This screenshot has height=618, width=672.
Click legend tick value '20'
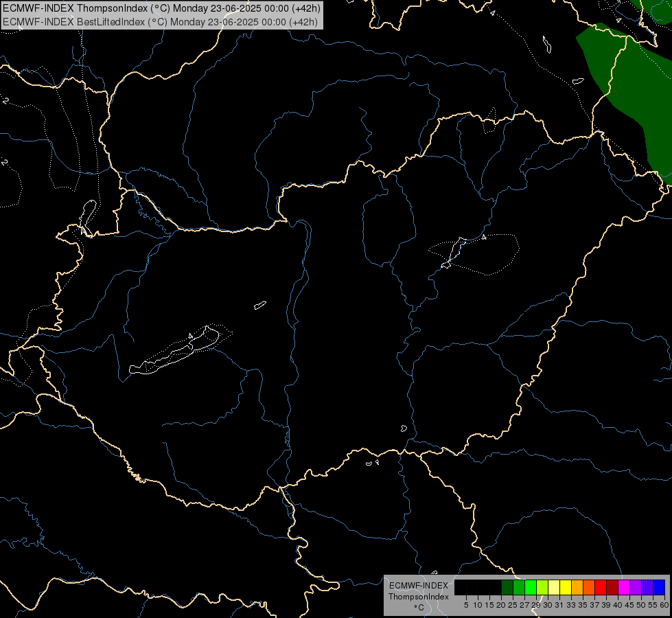pos(501,605)
